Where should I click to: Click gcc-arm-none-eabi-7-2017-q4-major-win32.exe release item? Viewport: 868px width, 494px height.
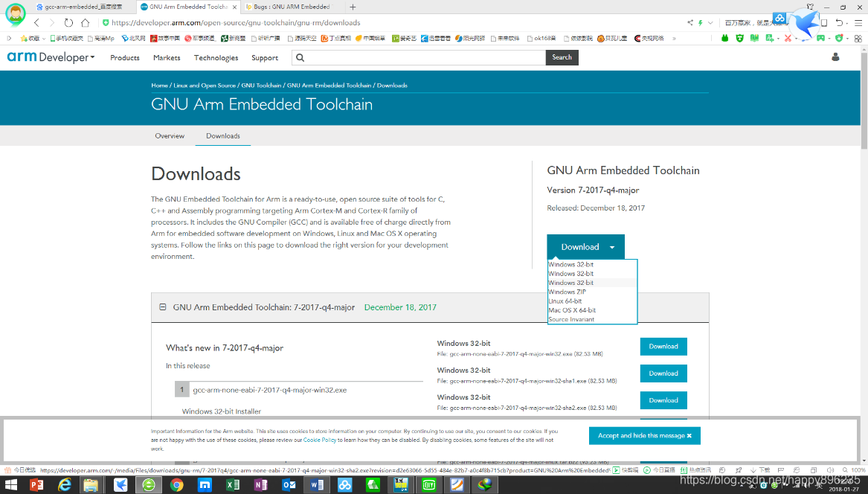click(x=269, y=390)
